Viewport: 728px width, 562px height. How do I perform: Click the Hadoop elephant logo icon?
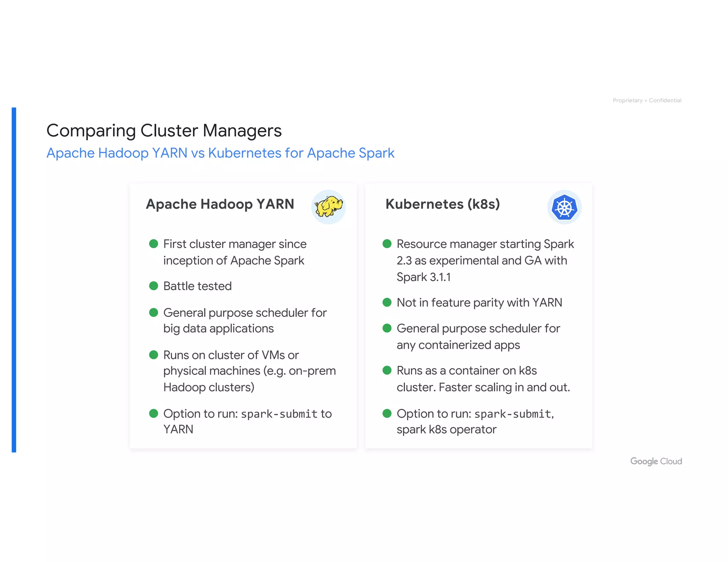(328, 207)
